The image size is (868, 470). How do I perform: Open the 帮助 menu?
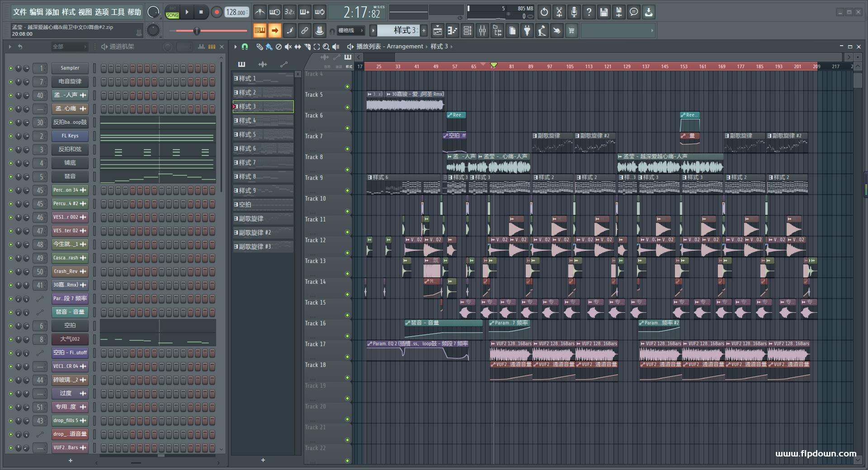134,12
